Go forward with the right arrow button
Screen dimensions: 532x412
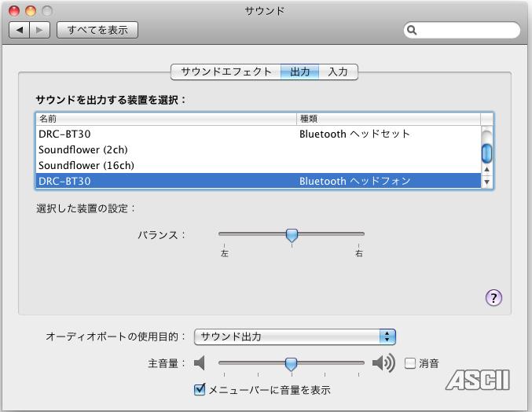click(x=40, y=30)
